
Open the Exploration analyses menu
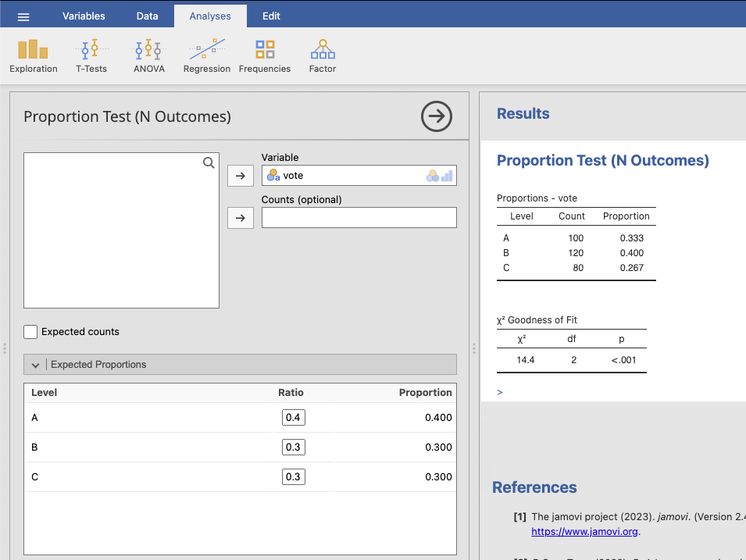point(33,56)
